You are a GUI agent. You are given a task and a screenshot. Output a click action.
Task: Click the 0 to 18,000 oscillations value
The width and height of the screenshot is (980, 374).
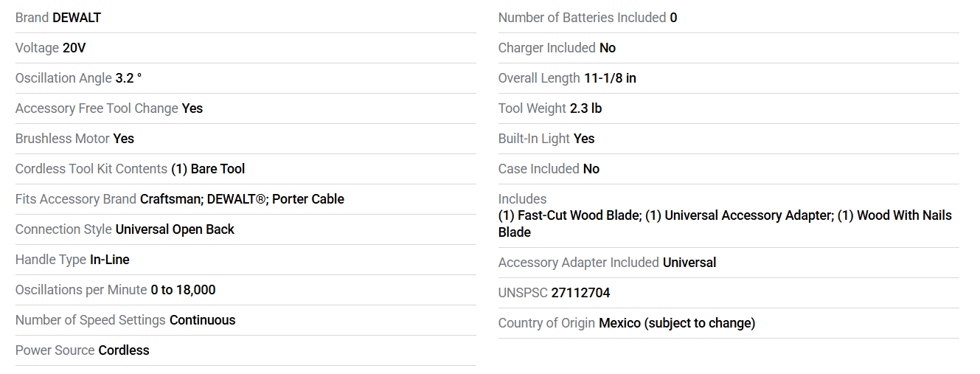click(183, 290)
